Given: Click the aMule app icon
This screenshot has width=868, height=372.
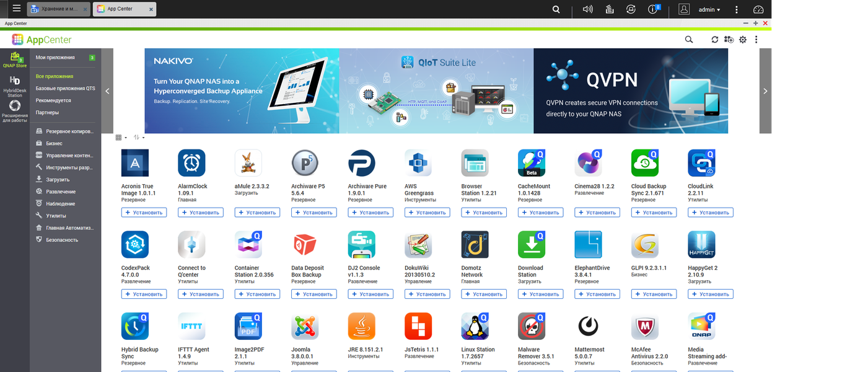Looking at the screenshot, I should tap(248, 163).
